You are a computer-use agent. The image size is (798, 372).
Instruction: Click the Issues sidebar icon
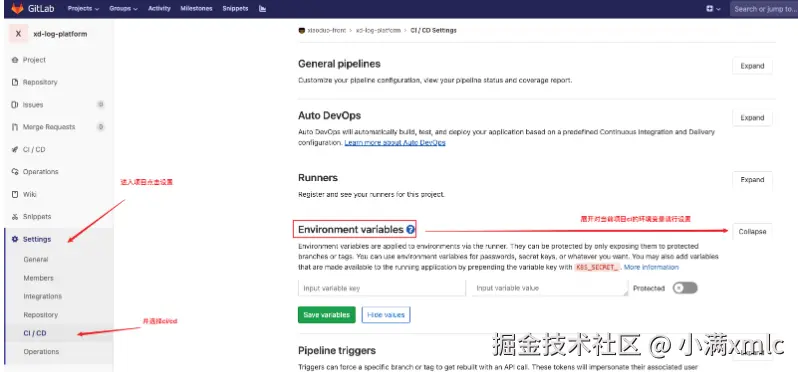point(15,105)
